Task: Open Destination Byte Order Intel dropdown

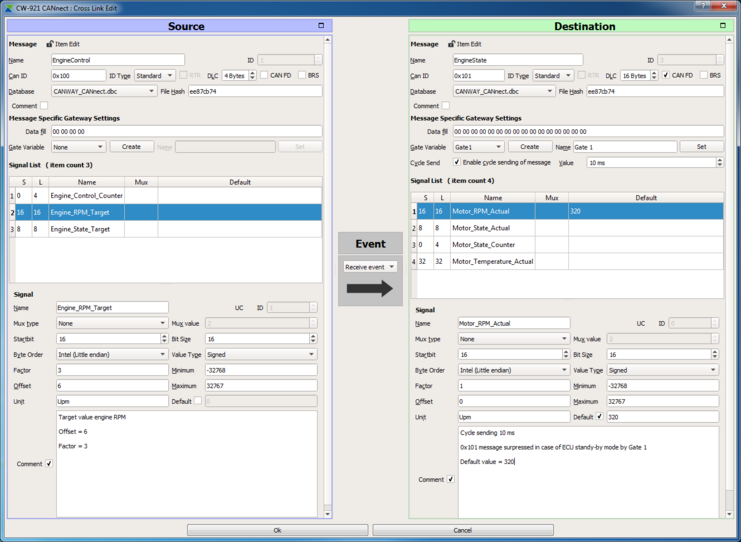Action: pos(512,370)
